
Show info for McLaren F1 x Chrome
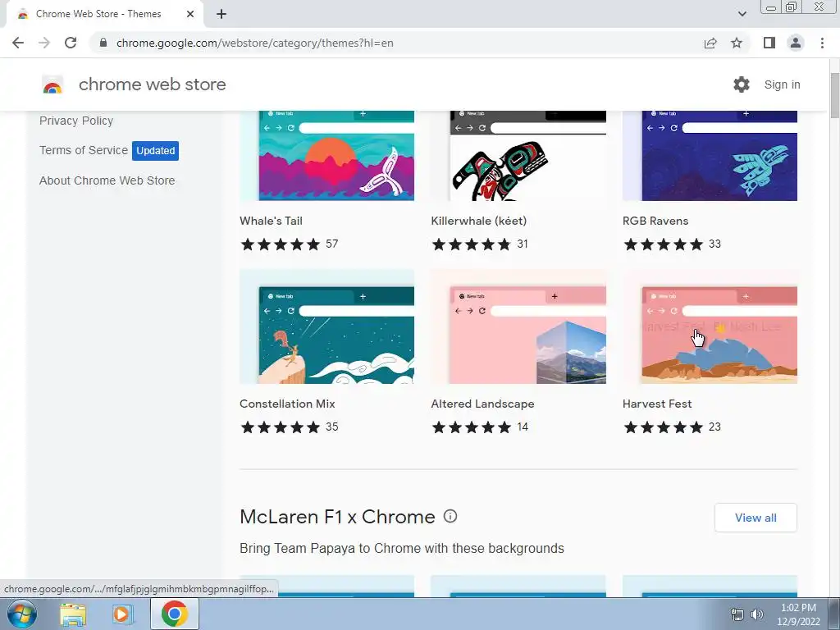pyautogui.click(x=450, y=517)
